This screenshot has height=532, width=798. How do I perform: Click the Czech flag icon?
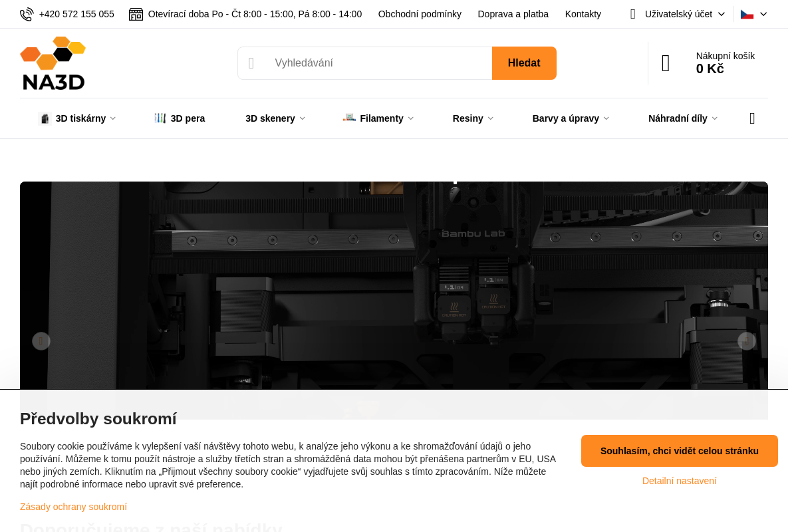[747, 14]
